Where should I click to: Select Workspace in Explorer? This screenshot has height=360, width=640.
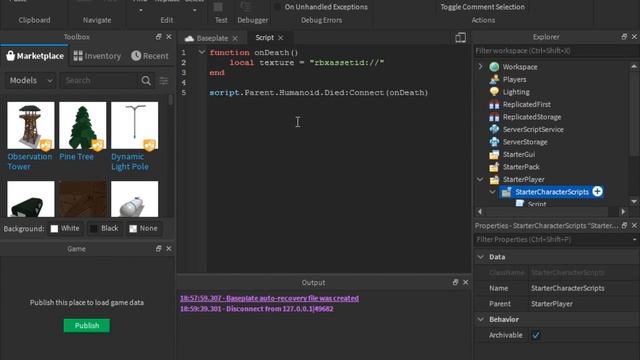(520, 67)
